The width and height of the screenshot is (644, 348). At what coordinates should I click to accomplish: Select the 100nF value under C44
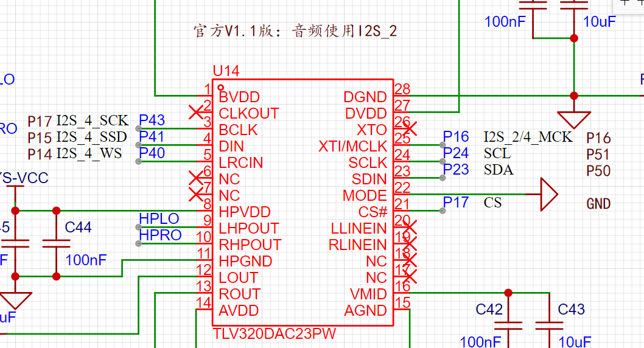point(86,260)
